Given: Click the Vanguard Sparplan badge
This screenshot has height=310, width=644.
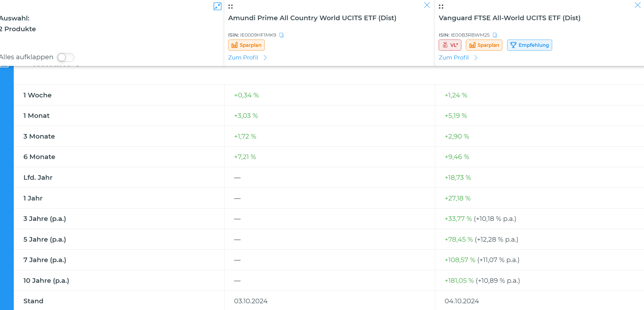Looking at the screenshot, I should (484, 45).
